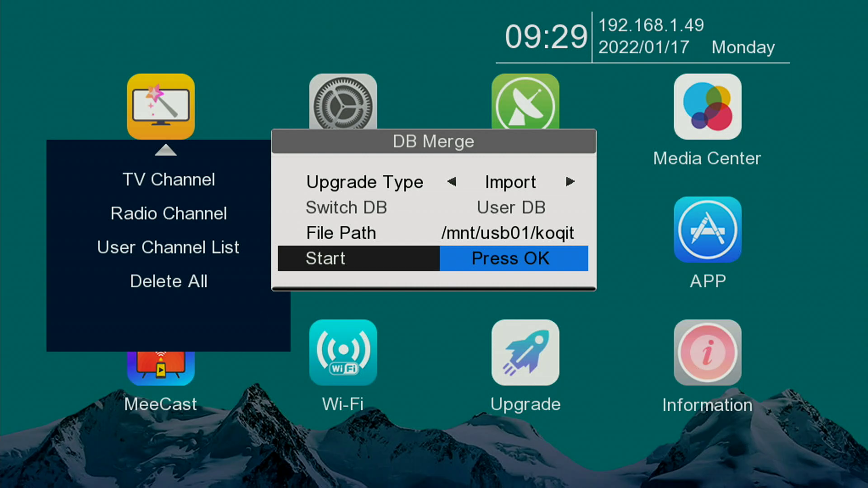
Task: Open the MeeCast icon
Action: 160,368
